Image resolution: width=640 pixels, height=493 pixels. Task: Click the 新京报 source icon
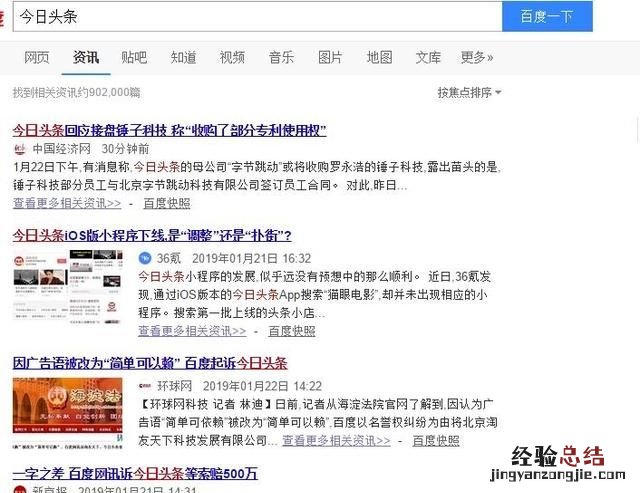pos(20,490)
